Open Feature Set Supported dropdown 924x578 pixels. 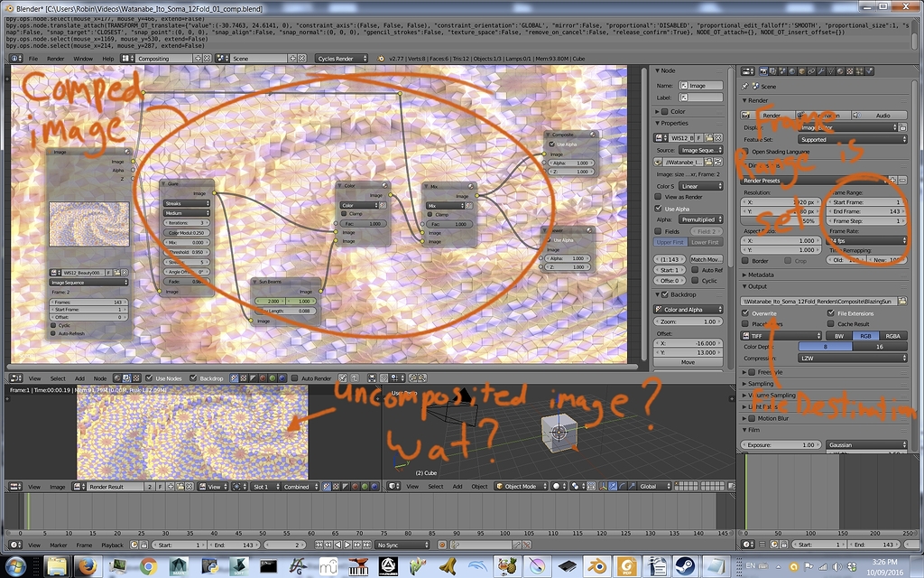tap(853, 140)
